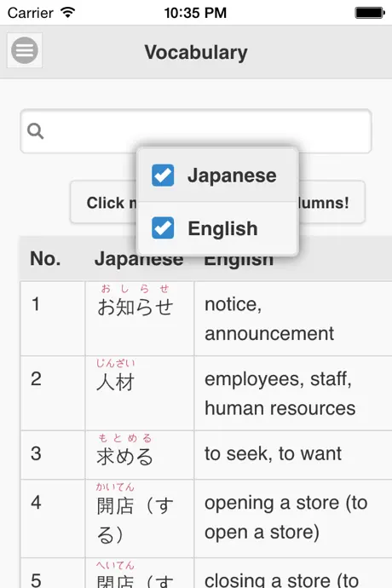The width and height of the screenshot is (392, 588).
Task: Tap the 10:35 PM clock
Action: point(195,13)
